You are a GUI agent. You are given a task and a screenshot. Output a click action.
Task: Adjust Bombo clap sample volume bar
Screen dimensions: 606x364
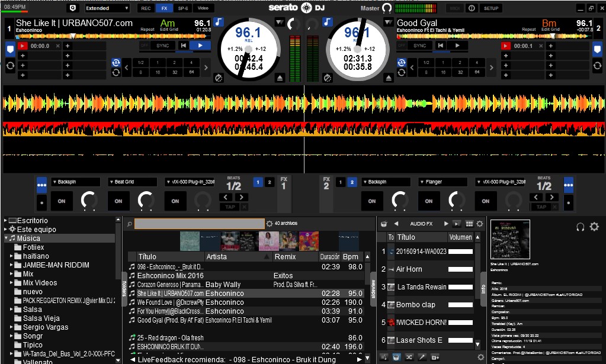click(460, 305)
